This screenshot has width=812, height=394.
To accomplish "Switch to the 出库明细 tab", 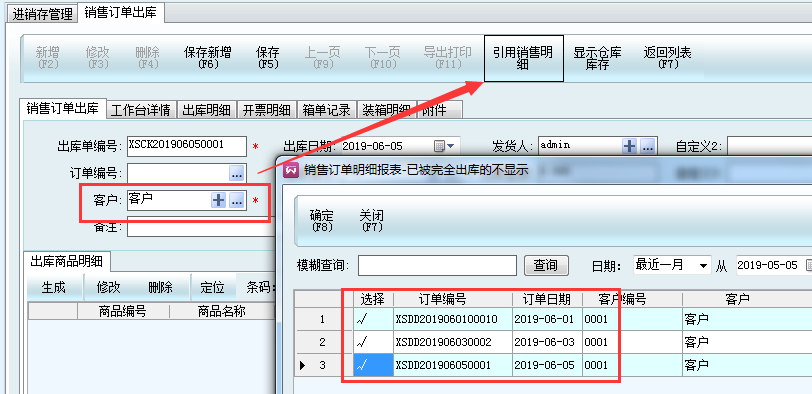I will (207, 109).
